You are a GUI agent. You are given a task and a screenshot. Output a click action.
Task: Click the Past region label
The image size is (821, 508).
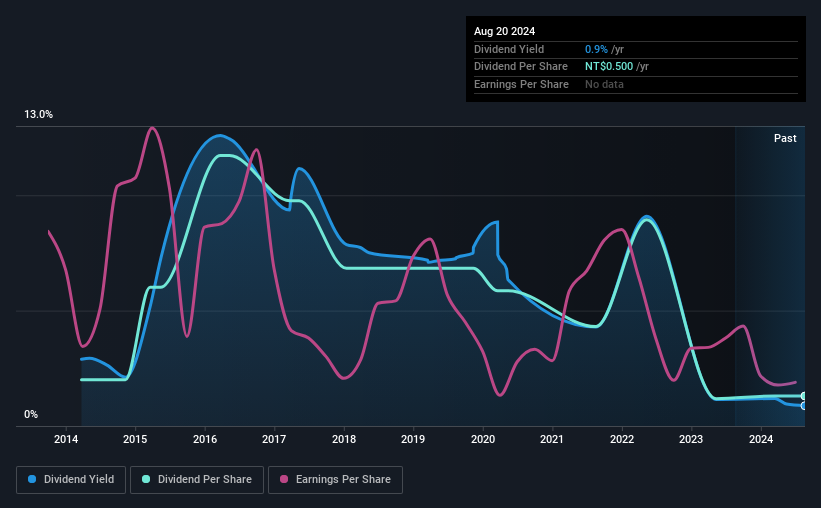coord(785,138)
